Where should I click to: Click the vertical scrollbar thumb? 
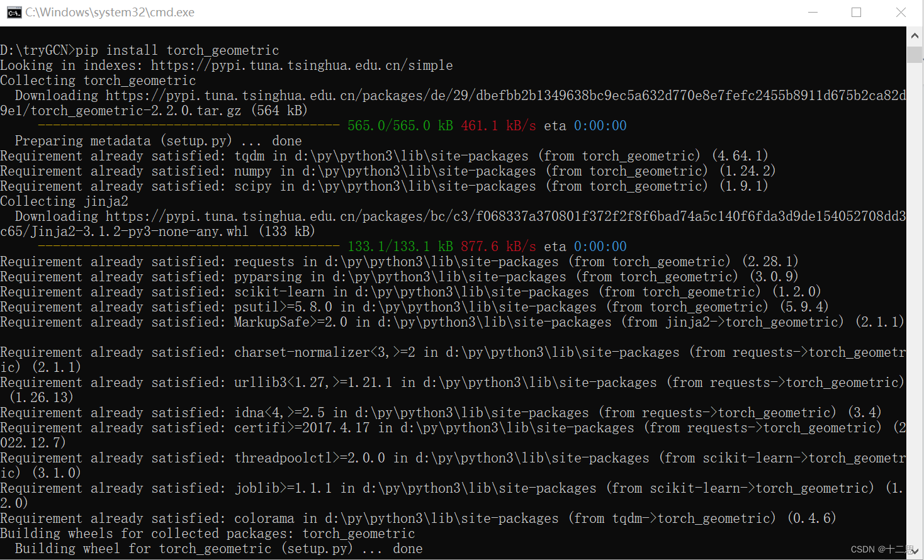point(915,54)
